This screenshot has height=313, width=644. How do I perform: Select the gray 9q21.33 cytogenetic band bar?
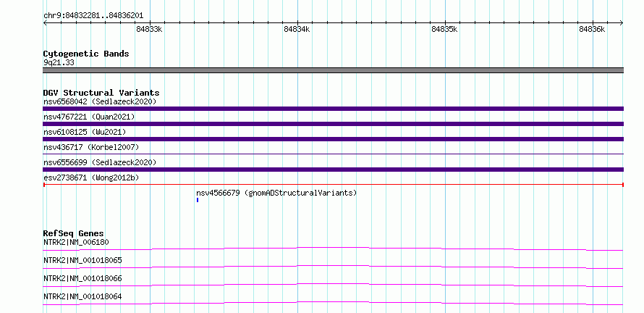pyautogui.click(x=333, y=70)
